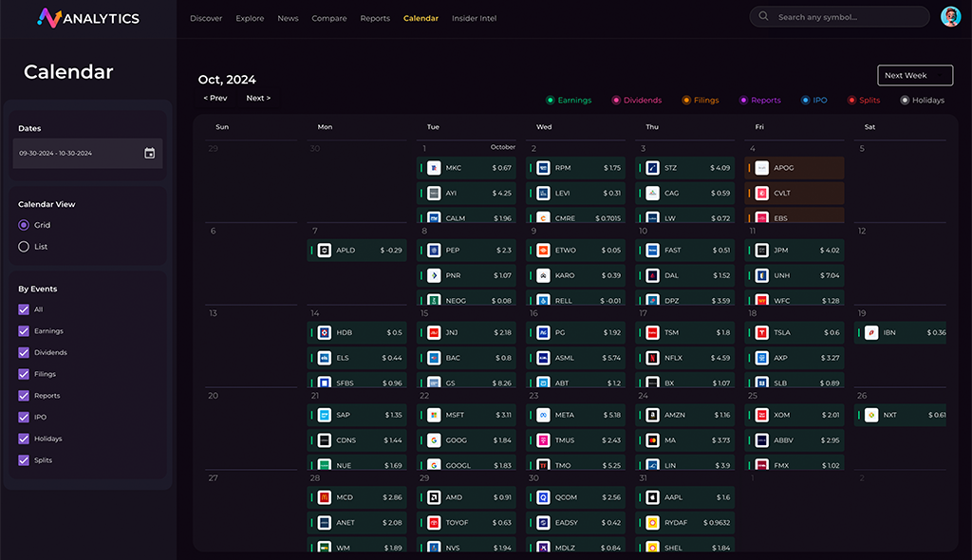Click the STZ company logo
This screenshot has width=972, height=560.
pos(652,167)
